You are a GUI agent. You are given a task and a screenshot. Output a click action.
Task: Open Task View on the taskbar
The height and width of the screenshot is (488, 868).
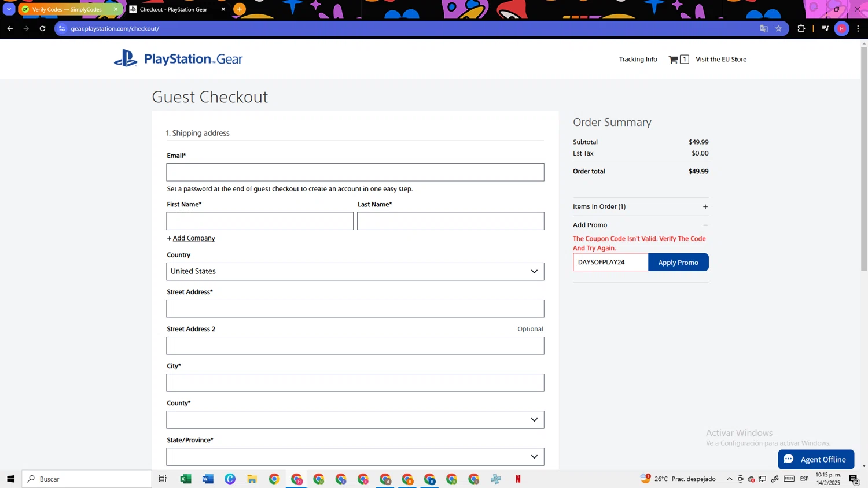click(163, 479)
